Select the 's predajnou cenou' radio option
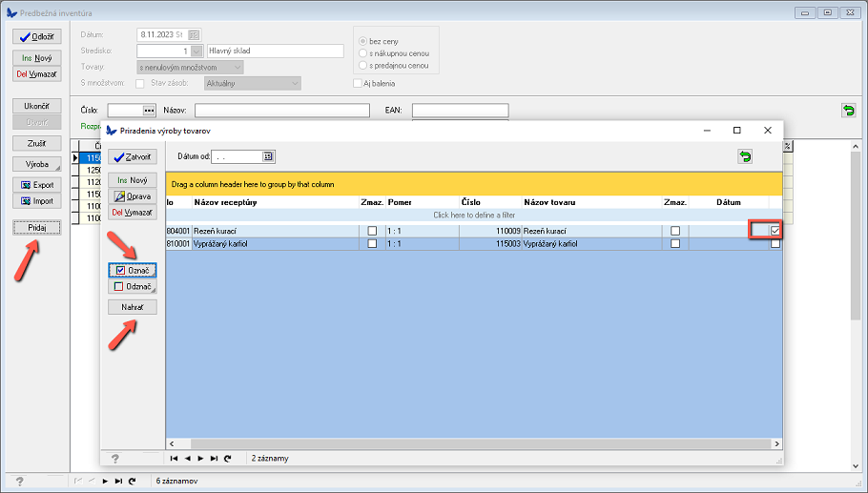The image size is (868, 493). [363, 66]
